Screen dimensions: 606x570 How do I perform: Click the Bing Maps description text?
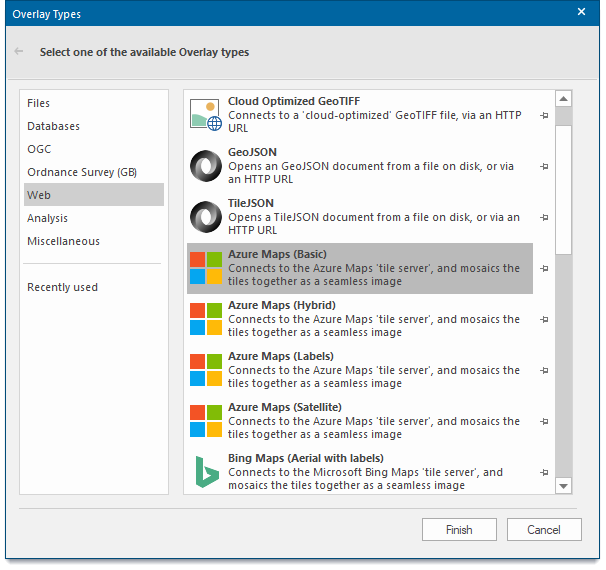point(365,479)
